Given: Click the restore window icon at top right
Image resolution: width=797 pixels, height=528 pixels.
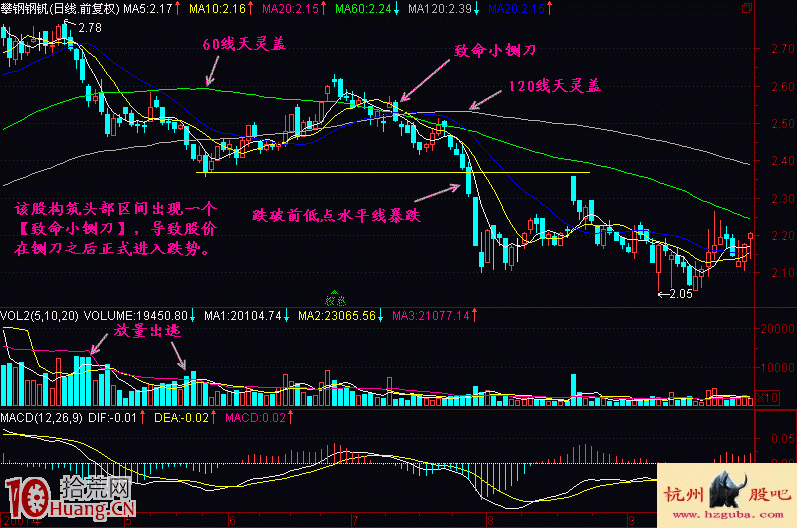Looking at the screenshot, I should point(747,8).
